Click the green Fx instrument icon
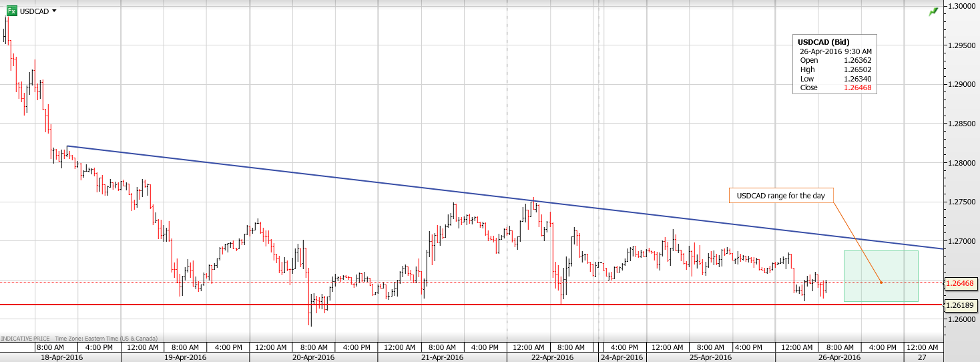The height and width of the screenshot is (362, 980). 9,11
